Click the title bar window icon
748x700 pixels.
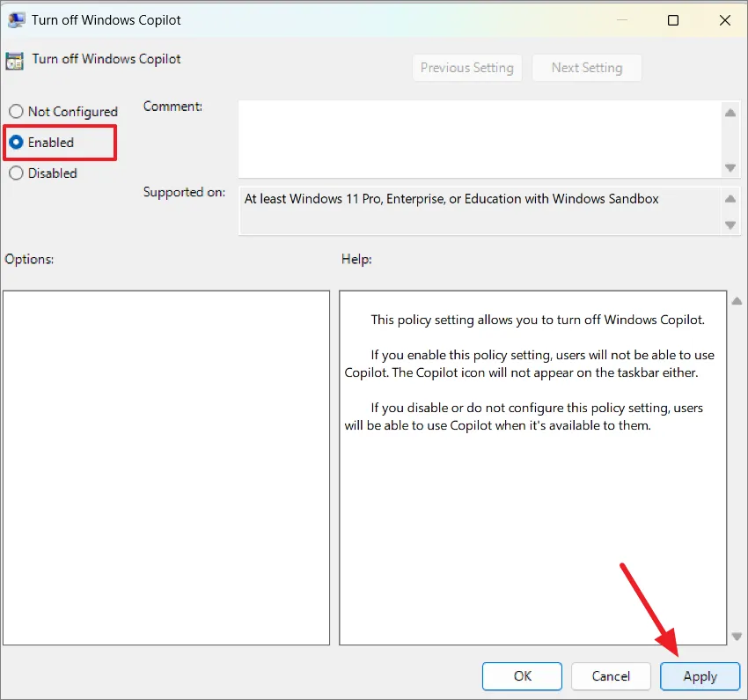[17, 20]
